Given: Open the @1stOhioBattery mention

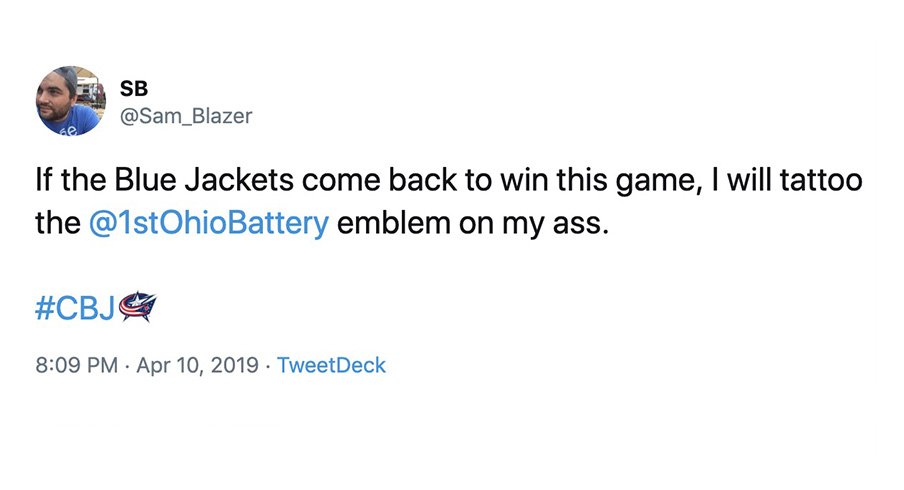Looking at the screenshot, I should tap(209, 223).
